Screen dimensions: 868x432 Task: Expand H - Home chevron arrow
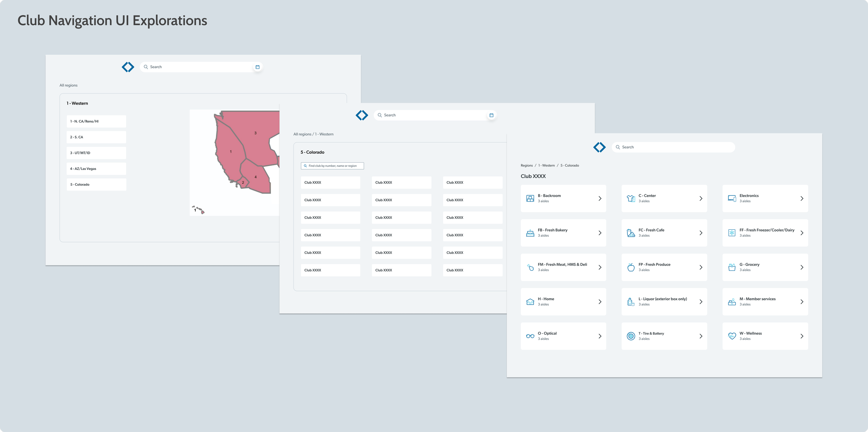click(x=600, y=302)
